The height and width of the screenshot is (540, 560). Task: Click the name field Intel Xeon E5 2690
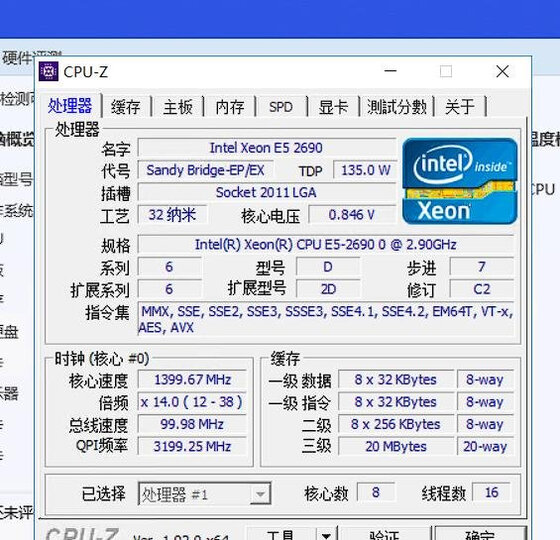267,148
